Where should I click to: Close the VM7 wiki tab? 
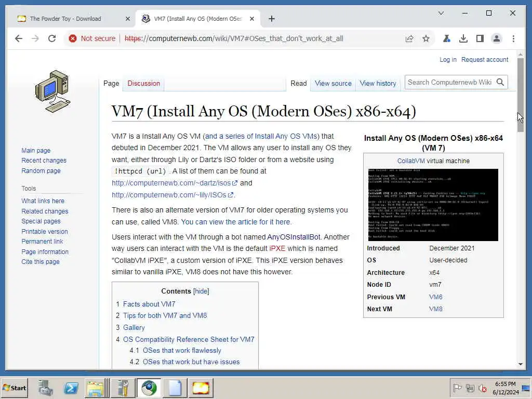click(252, 19)
